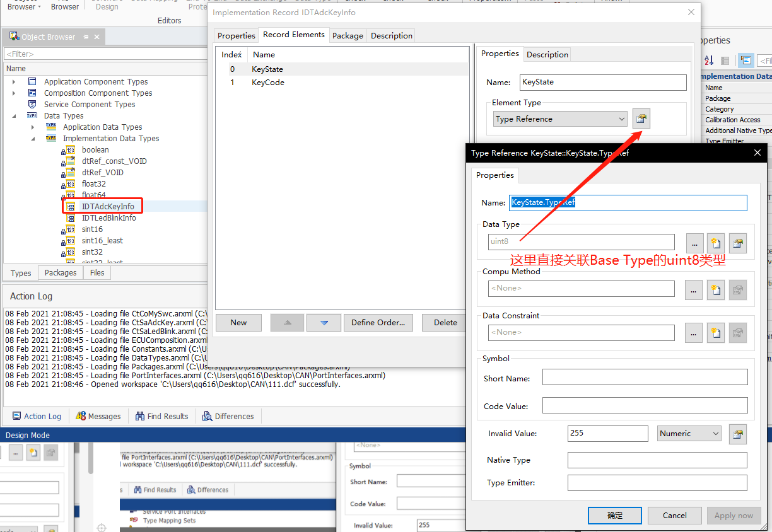Screen dimensions: 772x532
Task: Select dtRef_VOID data type
Action: pos(103,173)
